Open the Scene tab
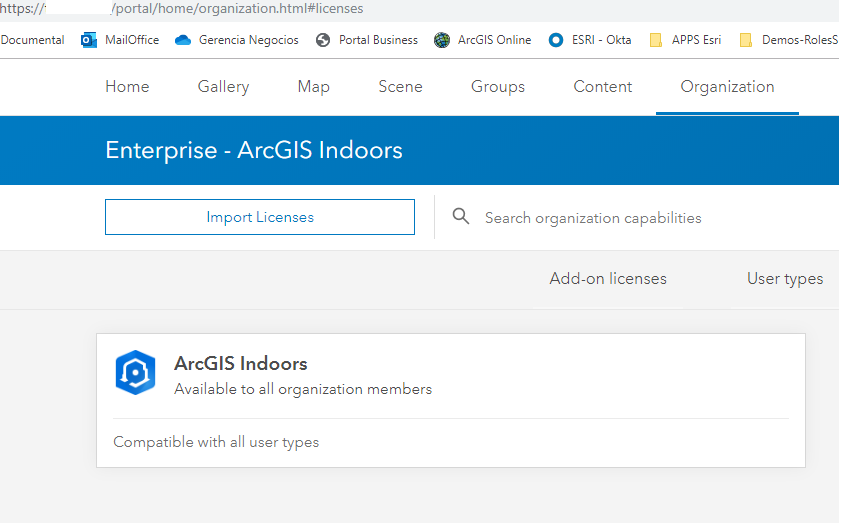This screenshot has width=845, height=523. [400, 86]
